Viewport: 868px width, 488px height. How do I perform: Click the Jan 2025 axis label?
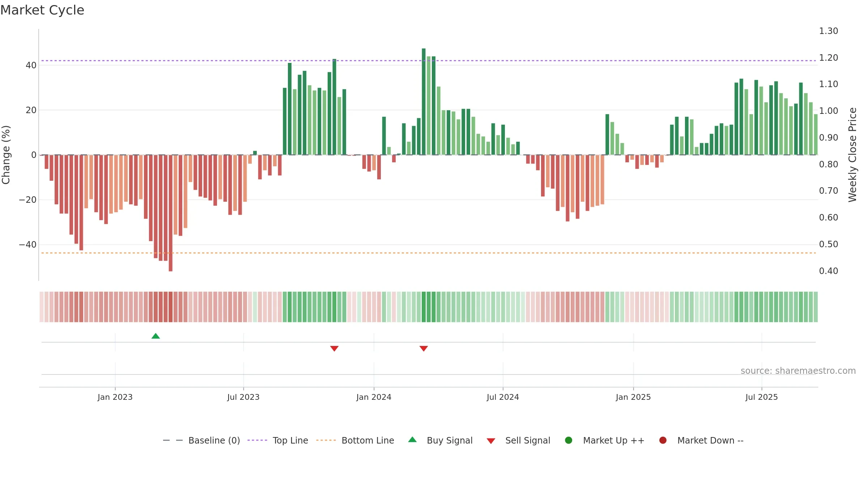(633, 397)
